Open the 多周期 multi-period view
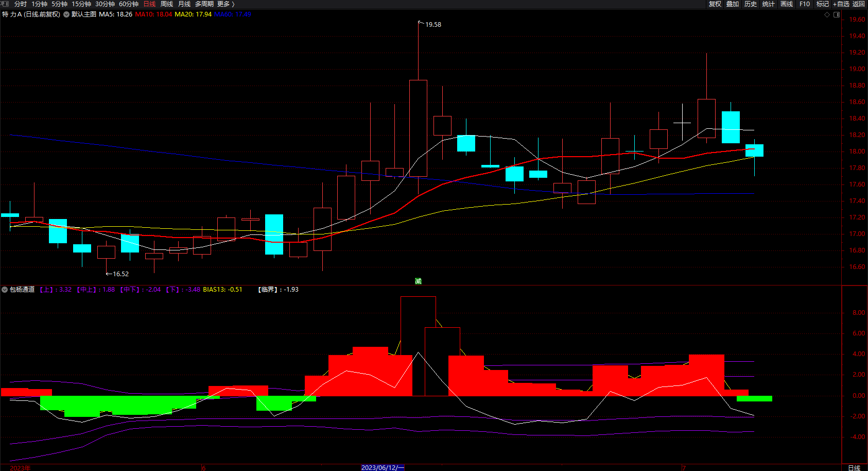 (204, 4)
